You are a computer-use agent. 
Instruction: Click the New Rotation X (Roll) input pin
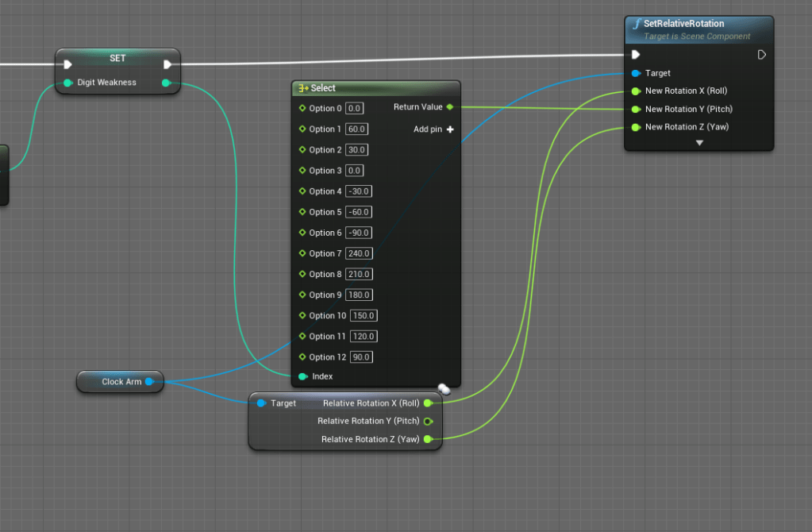tap(635, 91)
